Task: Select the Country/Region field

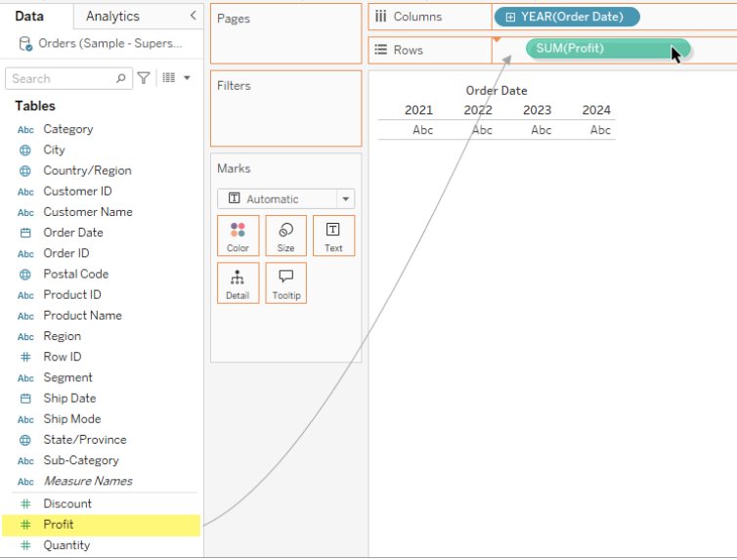Action: (x=87, y=170)
